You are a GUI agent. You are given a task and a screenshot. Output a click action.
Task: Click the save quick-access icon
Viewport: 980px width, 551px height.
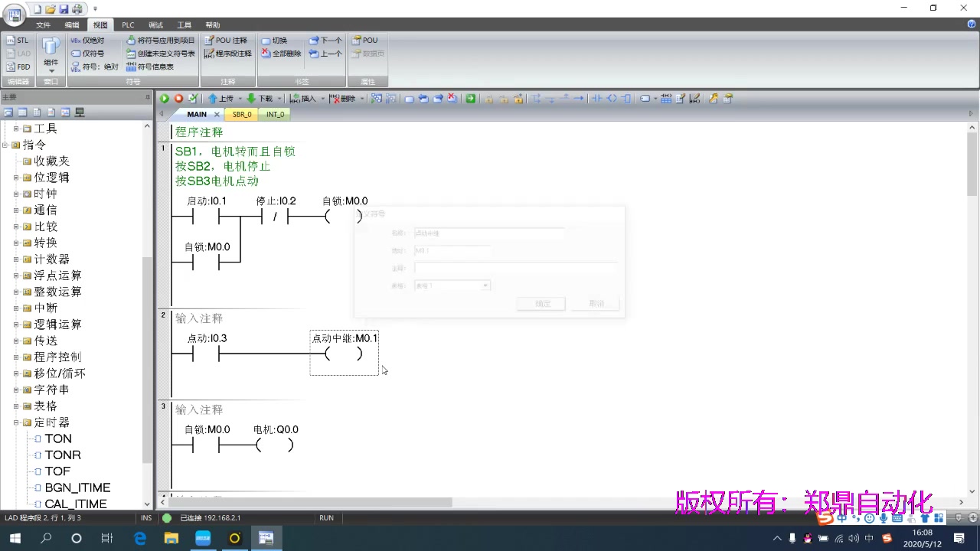[x=64, y=9]
